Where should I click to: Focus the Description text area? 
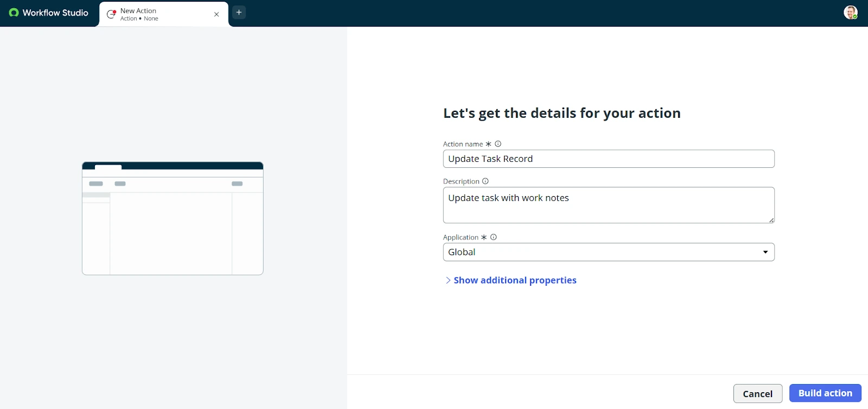pyautogui.click(x=609, y=205)
